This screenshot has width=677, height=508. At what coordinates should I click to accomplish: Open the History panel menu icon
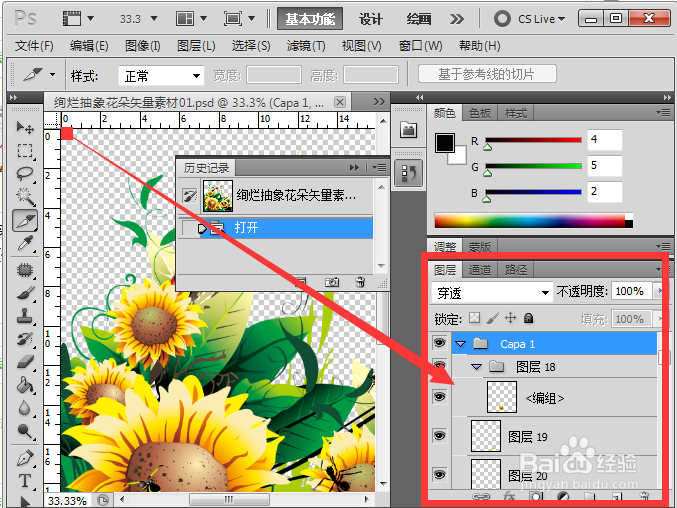tap(379, 167)
